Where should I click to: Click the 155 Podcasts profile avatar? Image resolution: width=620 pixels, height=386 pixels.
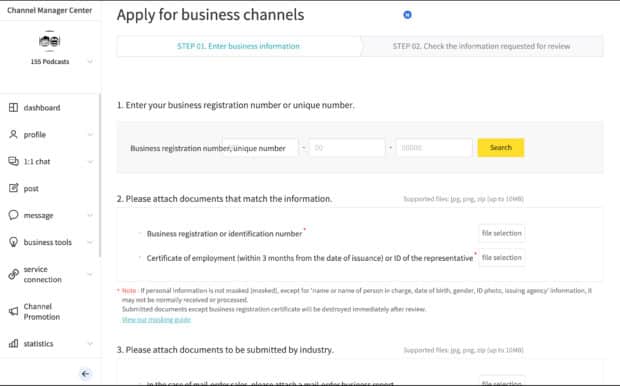[x=49, y=41]
